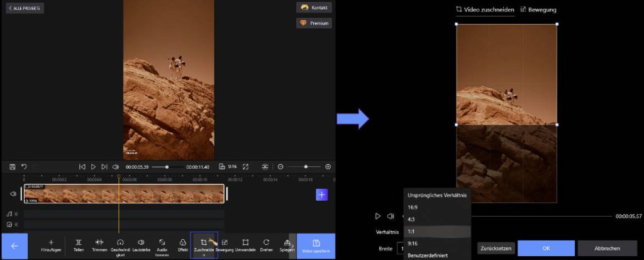The height and width of the screenshot is (260, 644).
Task: Switch to Video zuschneiden tab
Action: pyautogui.click(x=485, y=9)
